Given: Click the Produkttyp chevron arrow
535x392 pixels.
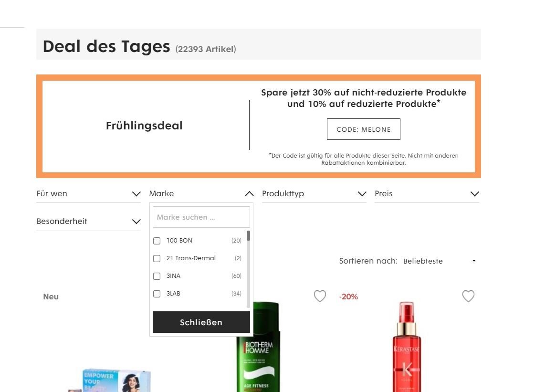Looking at the screenshot, I should 362,193.
